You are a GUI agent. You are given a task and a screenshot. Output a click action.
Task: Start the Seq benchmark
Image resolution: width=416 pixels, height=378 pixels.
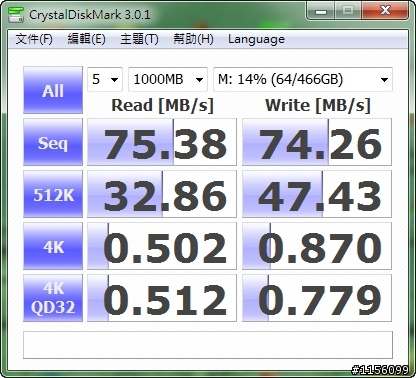pyautogui.click(x=53, y=142)
